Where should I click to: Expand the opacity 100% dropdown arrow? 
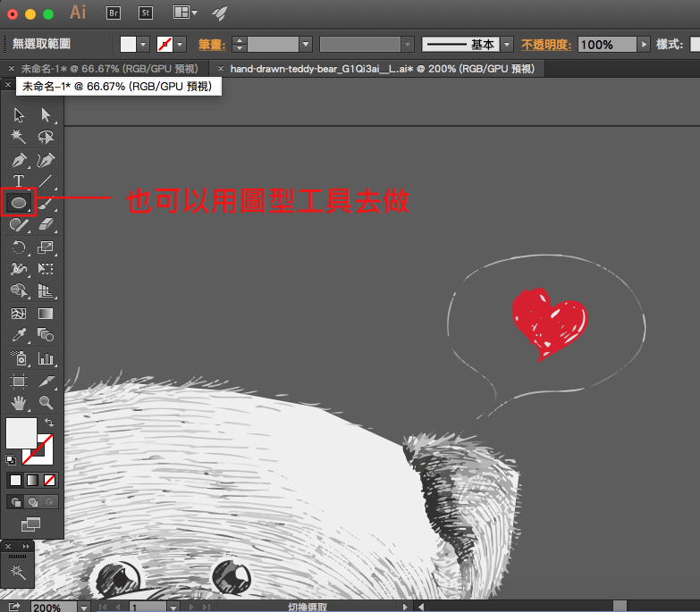coord(643,44)
